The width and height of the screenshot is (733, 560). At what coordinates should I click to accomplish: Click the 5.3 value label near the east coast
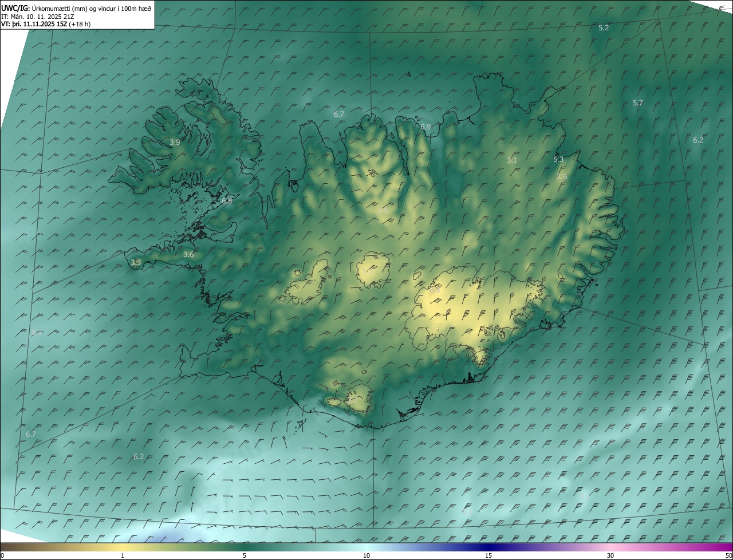[x=558, y=159]
